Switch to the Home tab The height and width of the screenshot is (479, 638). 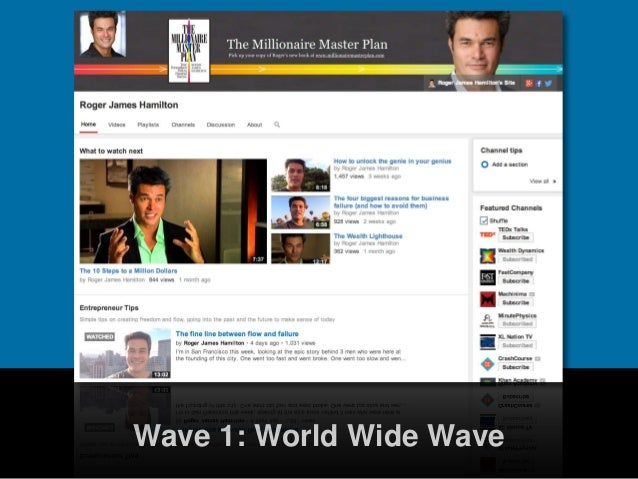point(88,125)
